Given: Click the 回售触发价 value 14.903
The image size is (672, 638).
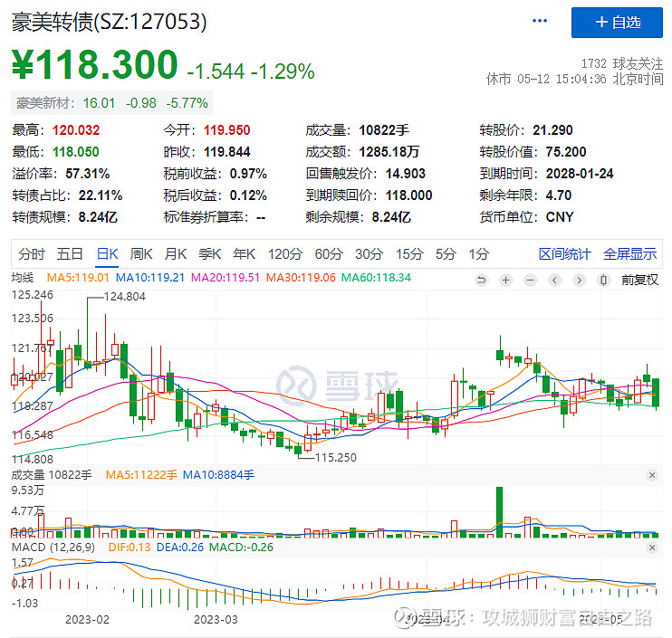Looking at the screenshot, I should pyautogui.click(x=406, y=174).
